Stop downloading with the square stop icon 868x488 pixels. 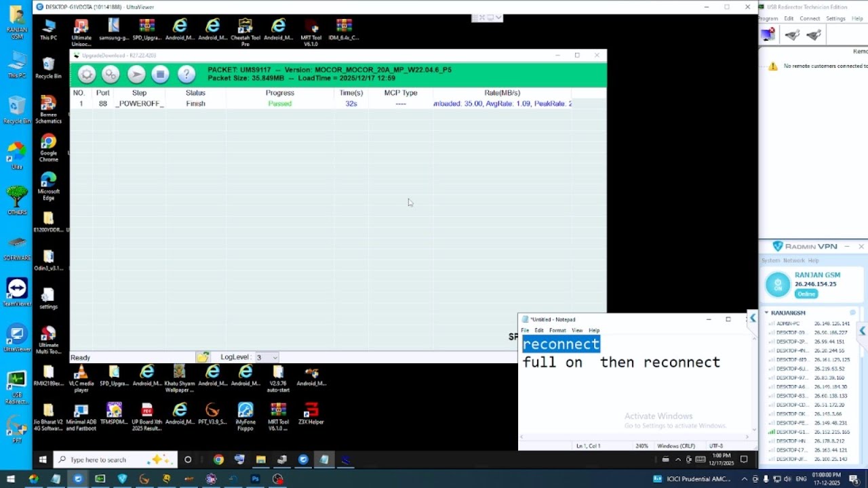click(160, 75)
